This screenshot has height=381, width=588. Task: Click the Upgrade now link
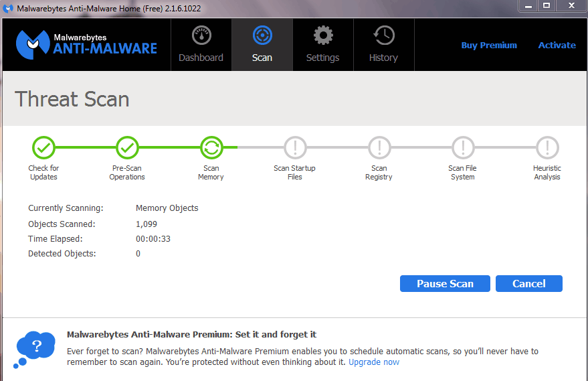click(x=374, y=362)
